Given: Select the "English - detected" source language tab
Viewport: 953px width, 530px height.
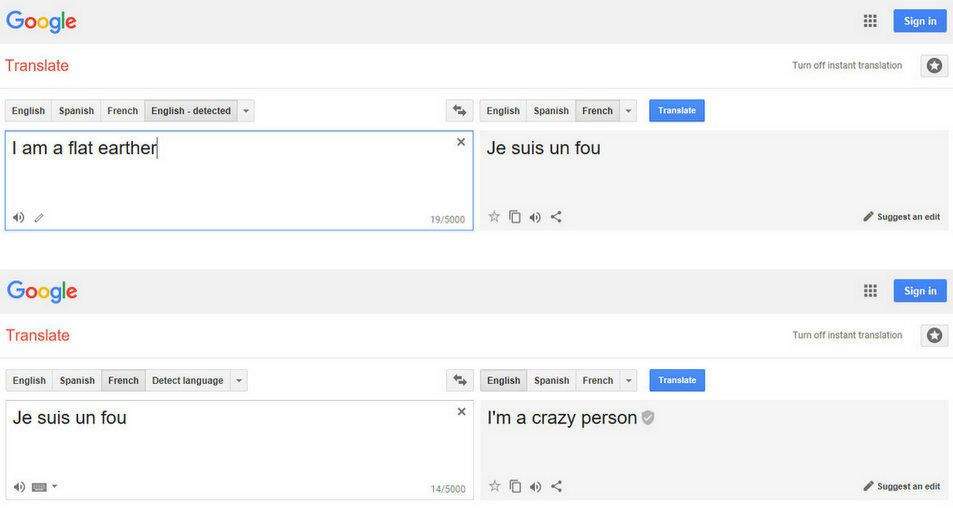Looking at the screenshot, I should click(x=190, y=111).
